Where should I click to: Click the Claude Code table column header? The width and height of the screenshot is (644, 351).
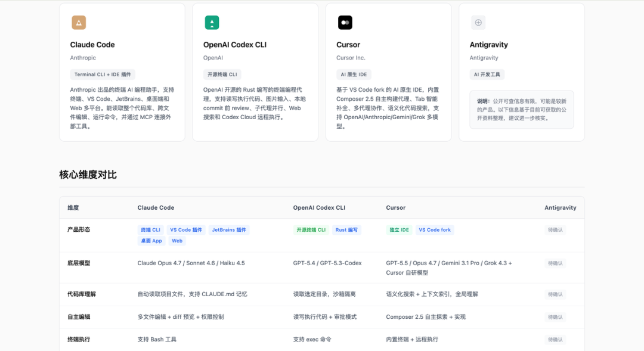156,208
